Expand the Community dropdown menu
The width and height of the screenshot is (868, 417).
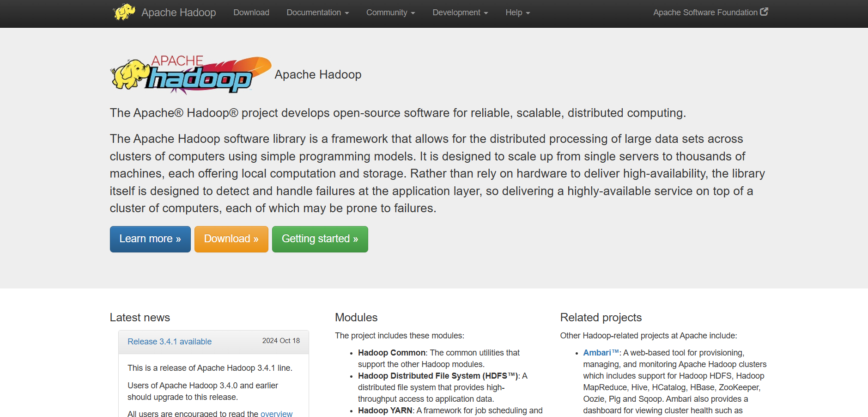pos(391,12)
